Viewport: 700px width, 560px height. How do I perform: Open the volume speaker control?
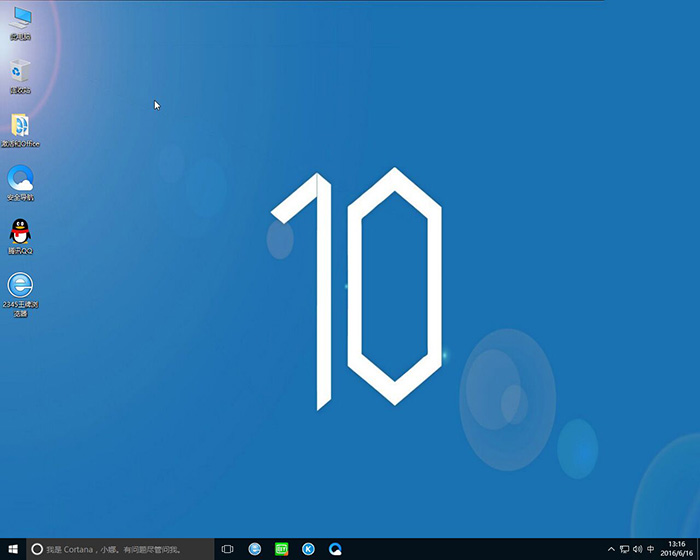(x=637, y=549)
